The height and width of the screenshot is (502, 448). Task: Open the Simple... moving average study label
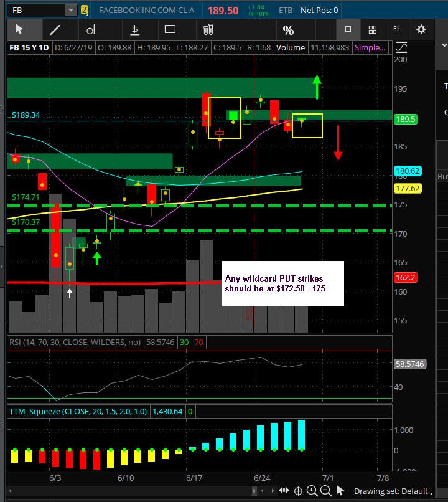pos(370,48)
